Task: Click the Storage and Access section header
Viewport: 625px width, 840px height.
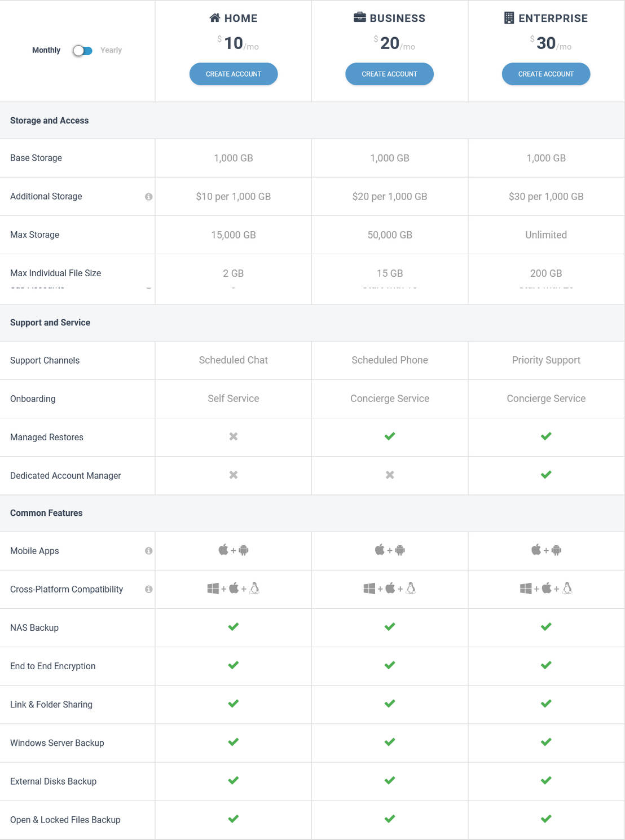Action: tap(49, 120)
